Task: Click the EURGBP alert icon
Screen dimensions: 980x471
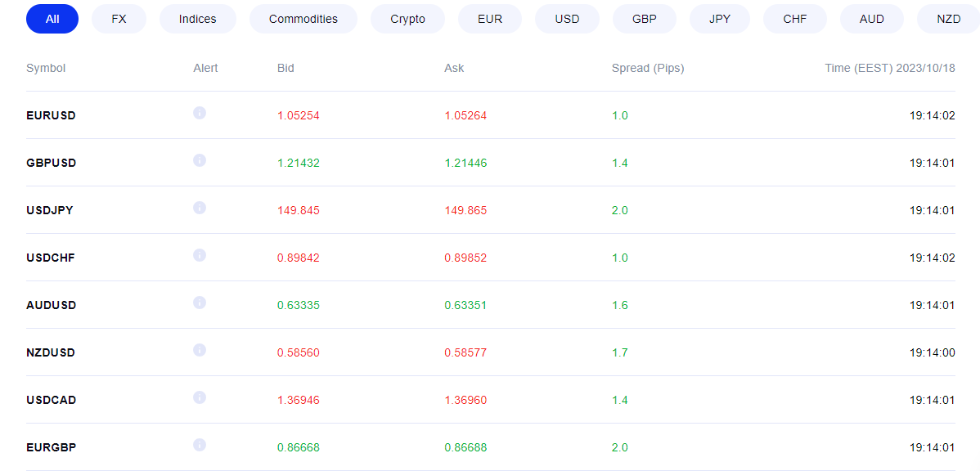Action: tap(200, 445)
